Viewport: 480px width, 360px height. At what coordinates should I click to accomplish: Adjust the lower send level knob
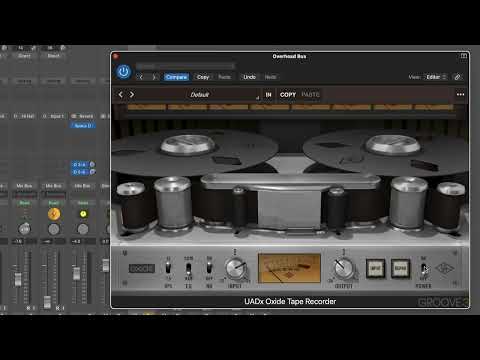click(92, 172)
